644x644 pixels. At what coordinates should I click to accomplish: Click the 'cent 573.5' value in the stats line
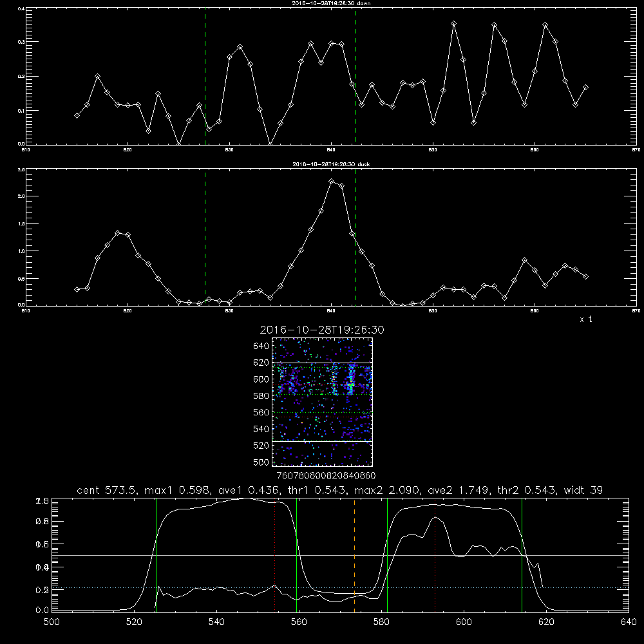click(x=108, y=490)
